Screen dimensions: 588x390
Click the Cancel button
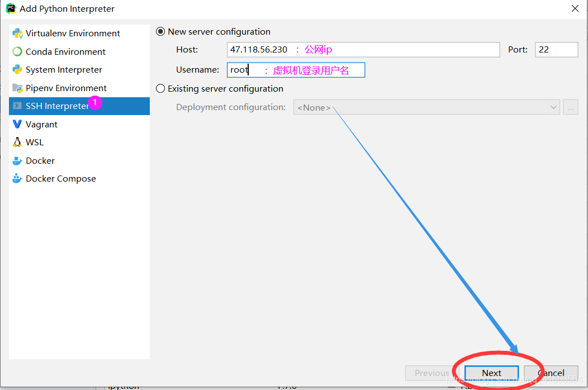[x=551, y=373]
